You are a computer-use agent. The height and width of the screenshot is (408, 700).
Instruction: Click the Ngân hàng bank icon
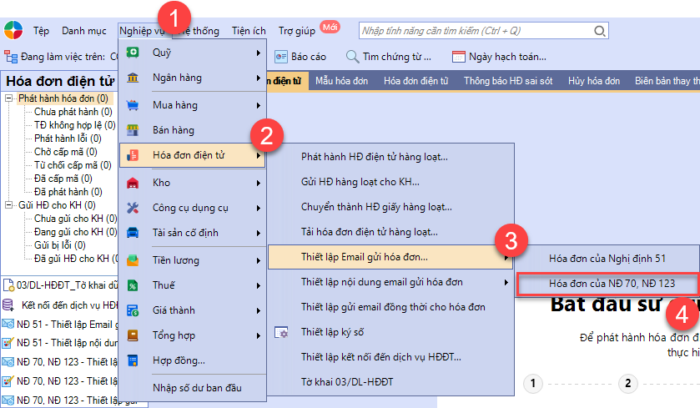point(133,78)
